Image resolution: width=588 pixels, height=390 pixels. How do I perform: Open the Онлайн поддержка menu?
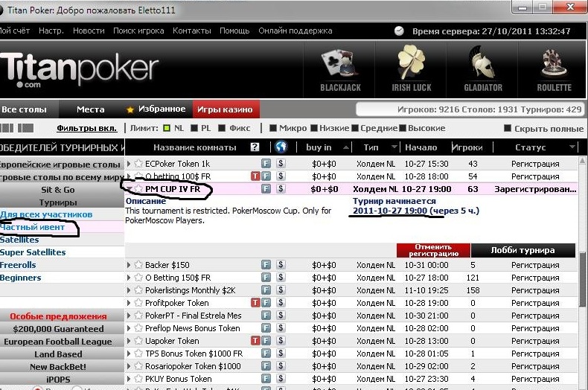295,31
